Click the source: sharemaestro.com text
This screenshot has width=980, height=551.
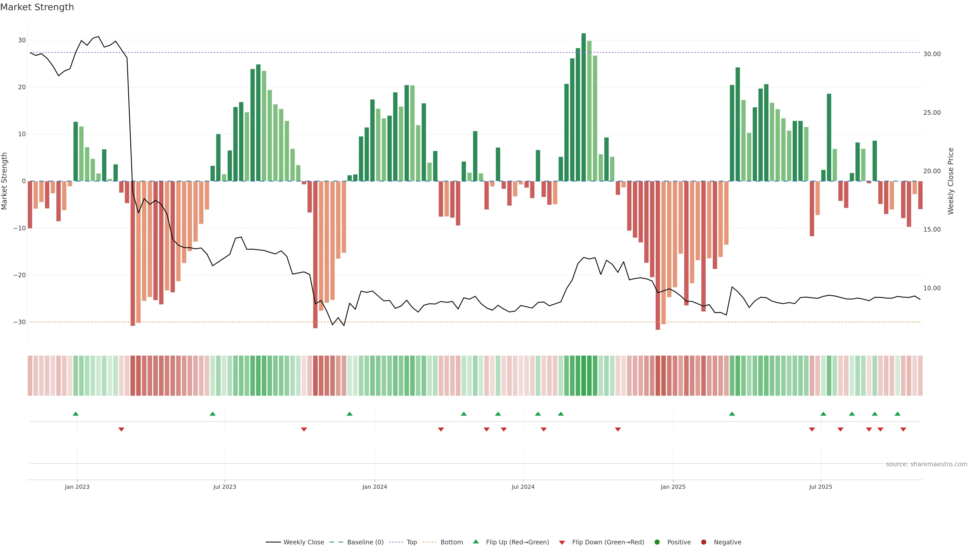pos(926,464)
